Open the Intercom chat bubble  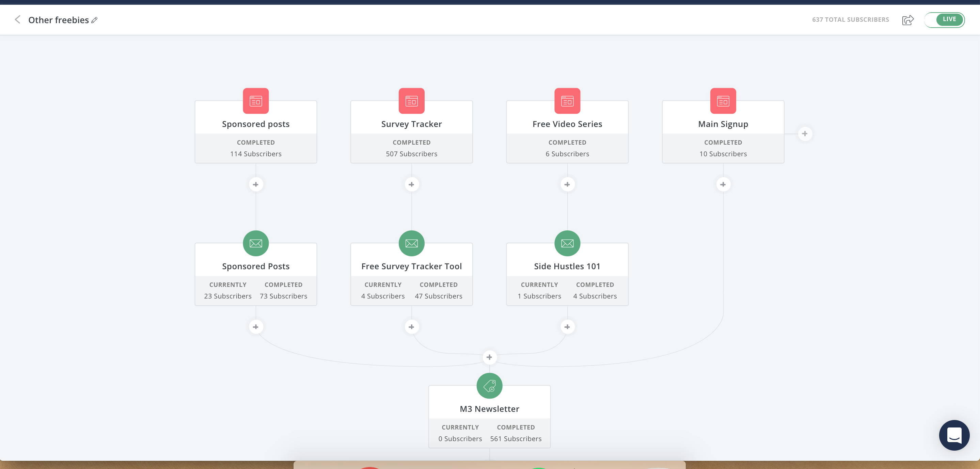point(954,435)
